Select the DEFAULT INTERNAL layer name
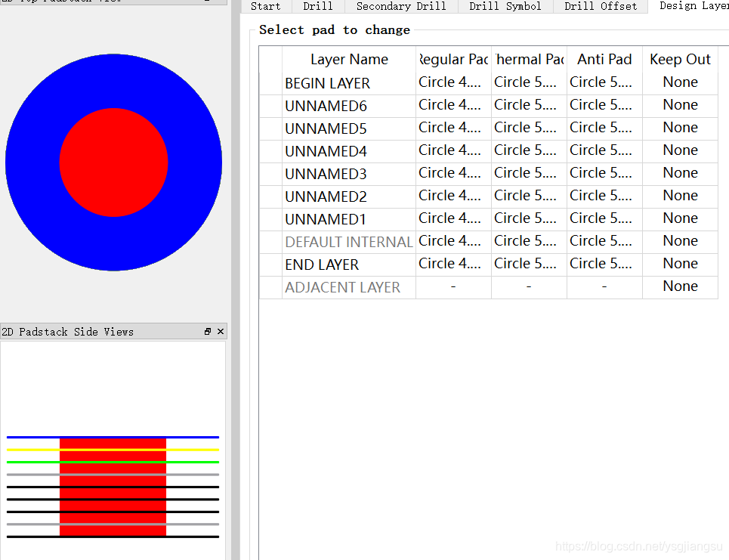 [x=348, y=242]
